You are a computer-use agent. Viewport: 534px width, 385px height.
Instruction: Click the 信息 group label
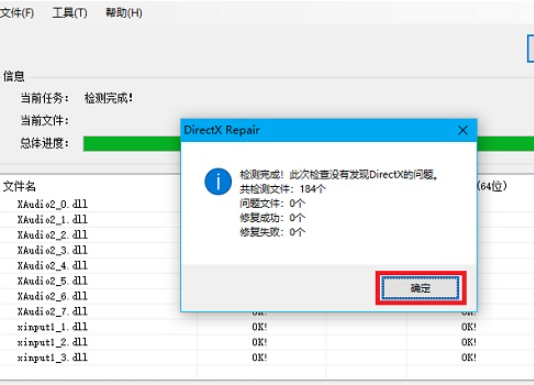pyautogui.click(x=14, y=76)
